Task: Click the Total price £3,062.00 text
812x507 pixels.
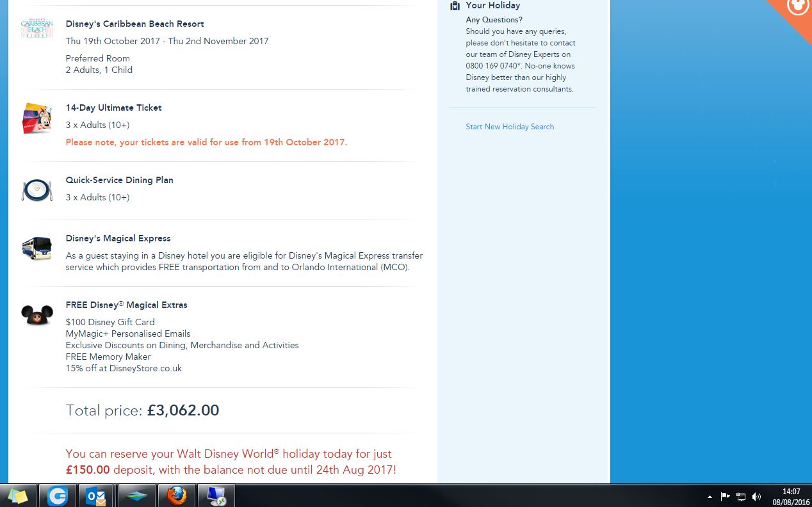Action: tap(142, 410)
